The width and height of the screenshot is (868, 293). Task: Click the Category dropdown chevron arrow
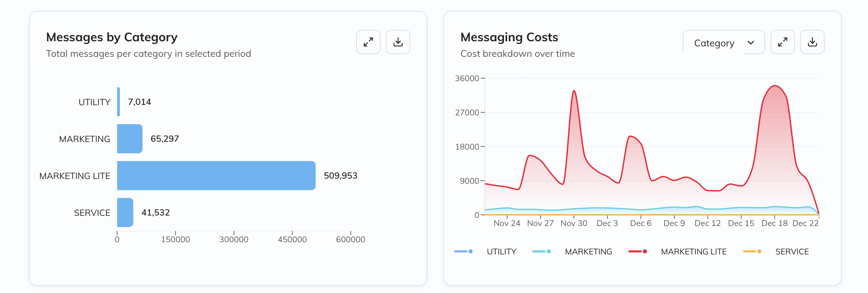point(751,43)
